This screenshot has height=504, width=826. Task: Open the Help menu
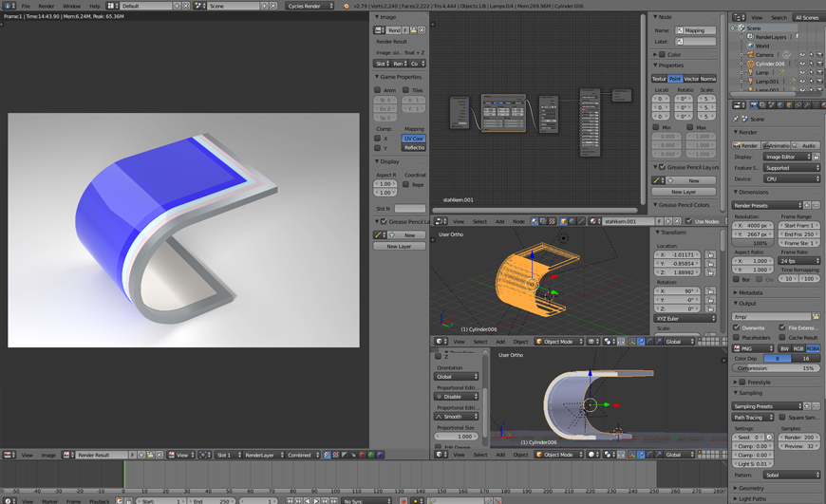(94, 6)
